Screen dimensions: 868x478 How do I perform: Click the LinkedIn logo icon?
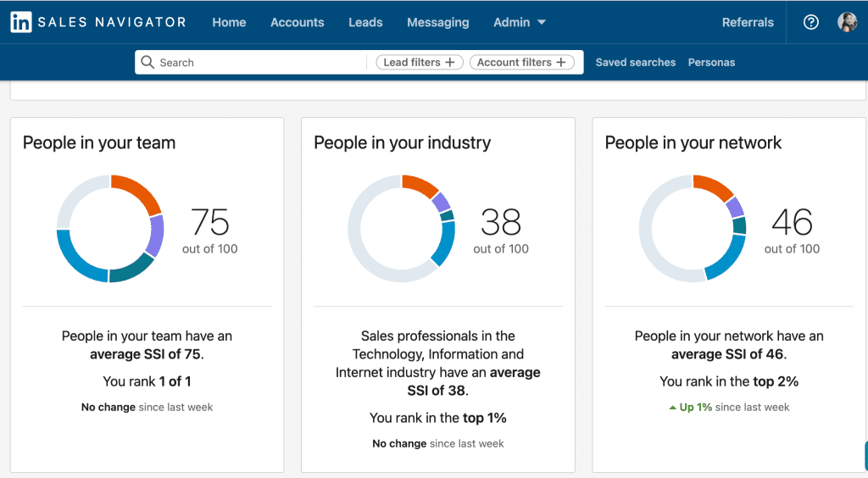pyautogui.click(x=21, y=22)
